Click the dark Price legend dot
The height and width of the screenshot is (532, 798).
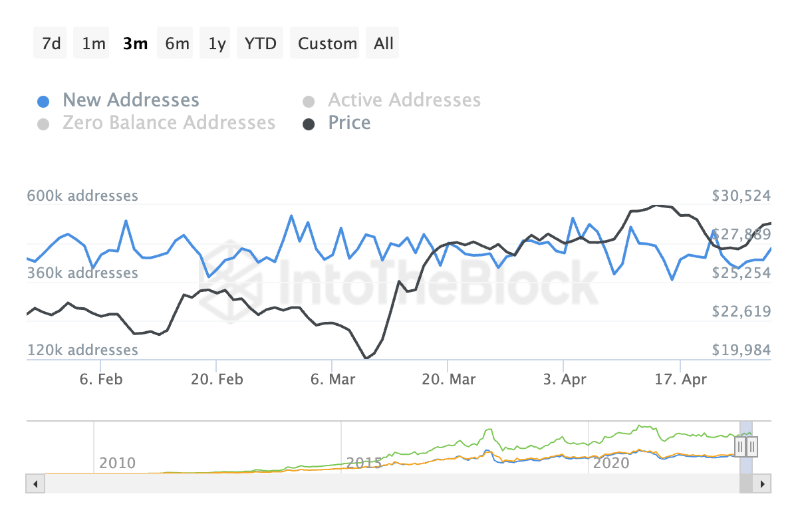(309, 124)
